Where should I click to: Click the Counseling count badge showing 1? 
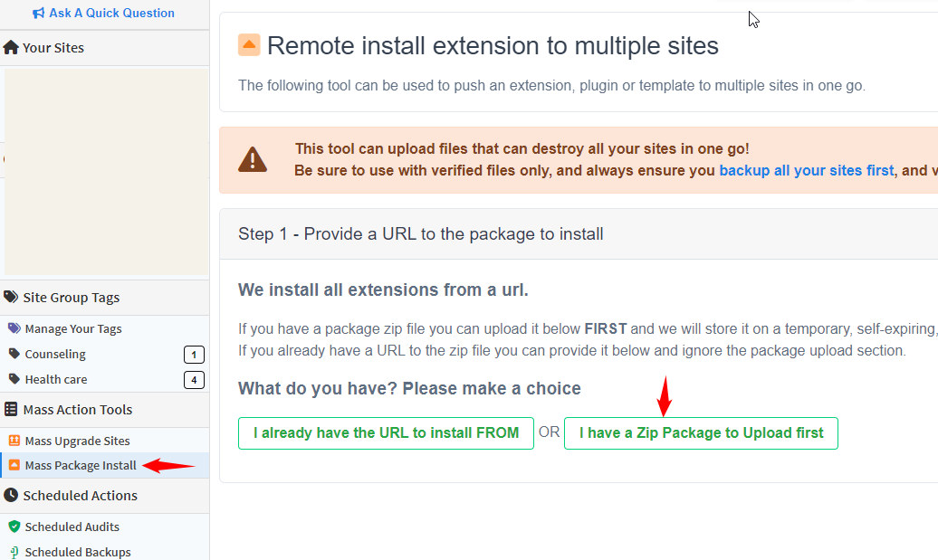(194, 355)
